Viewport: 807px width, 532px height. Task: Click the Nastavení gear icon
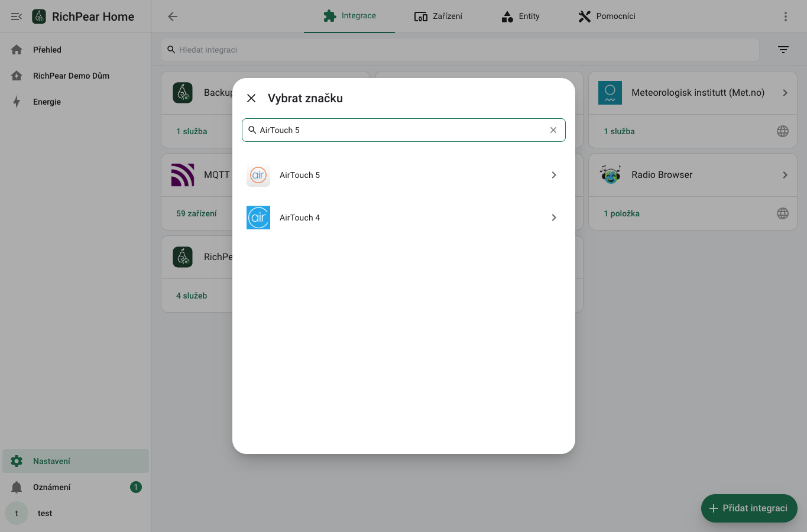pos(17,461)
